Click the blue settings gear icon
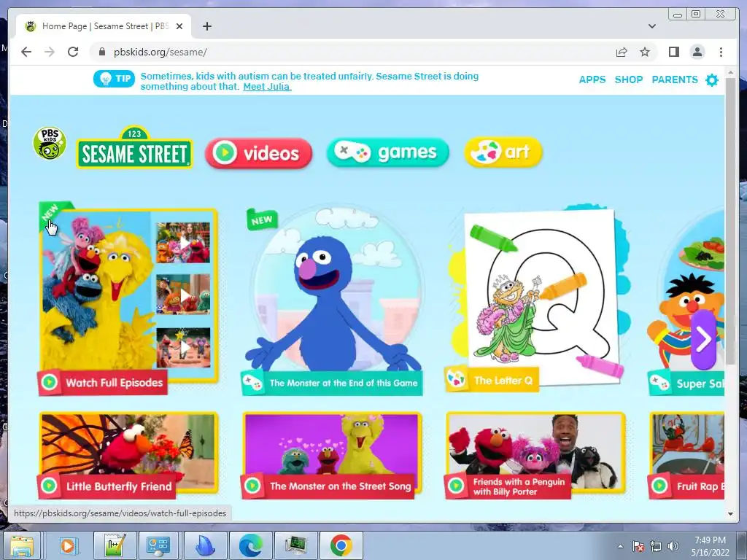The height and width of the screenshot is (560, 747). pos(712,80)
